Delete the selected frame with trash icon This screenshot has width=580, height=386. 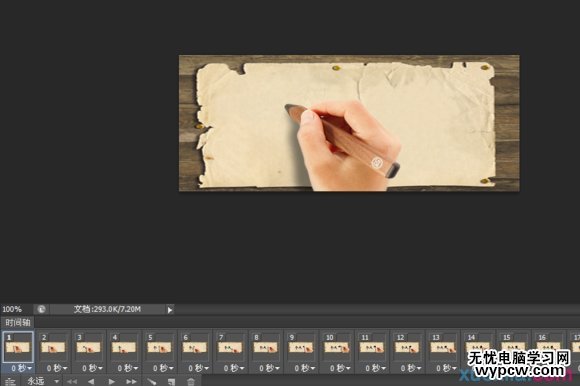tap(190, 382)
